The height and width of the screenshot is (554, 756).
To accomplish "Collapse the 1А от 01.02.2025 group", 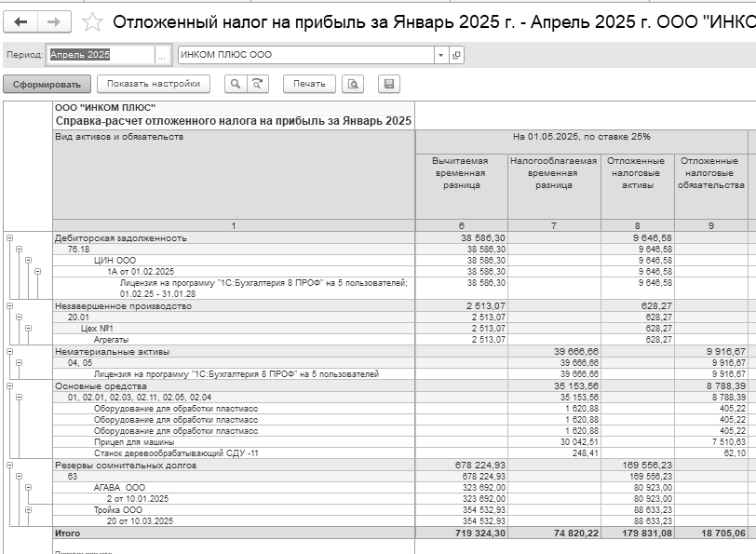I will click(x=37, y=272).
